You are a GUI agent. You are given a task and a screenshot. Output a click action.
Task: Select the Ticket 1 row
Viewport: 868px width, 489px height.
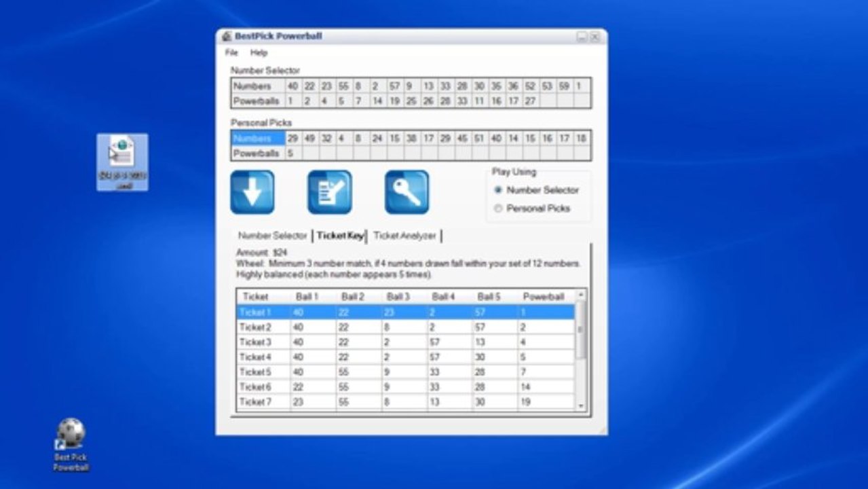tap(405, 312)
